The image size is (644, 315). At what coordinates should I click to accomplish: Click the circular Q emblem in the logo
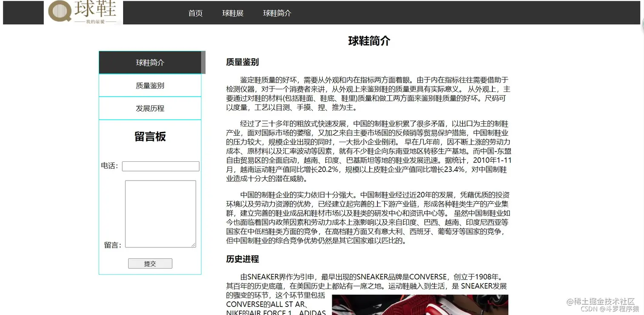pyautogui.click(x=60, y=11)
